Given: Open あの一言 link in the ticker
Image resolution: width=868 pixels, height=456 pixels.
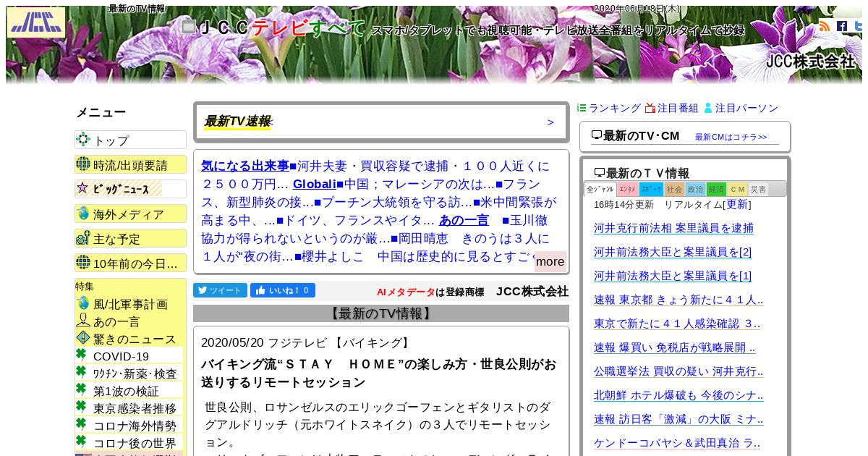Looking at the screenshot, I should [464, 220].
